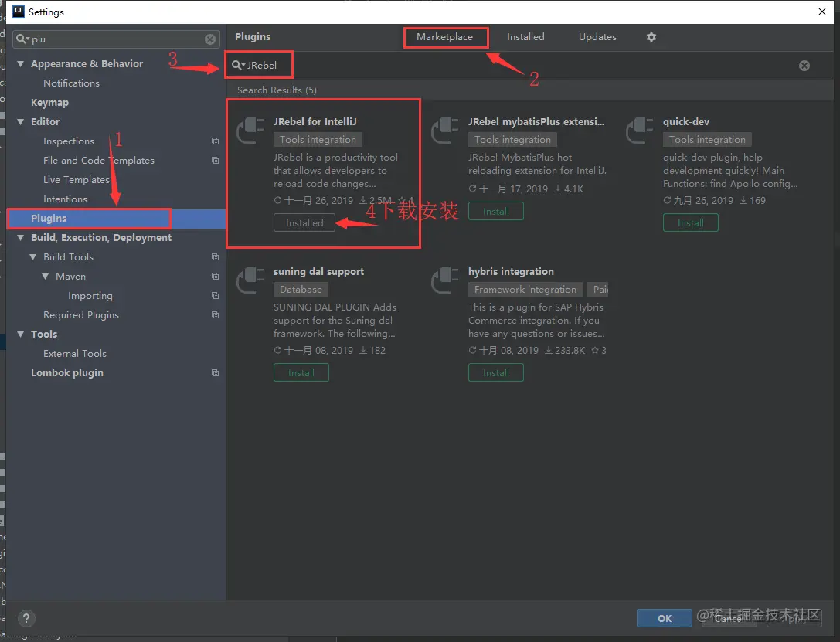Clear the JRebel marketplace search field
This screenshot has height=642, width=840.
(x=804, y=66)
